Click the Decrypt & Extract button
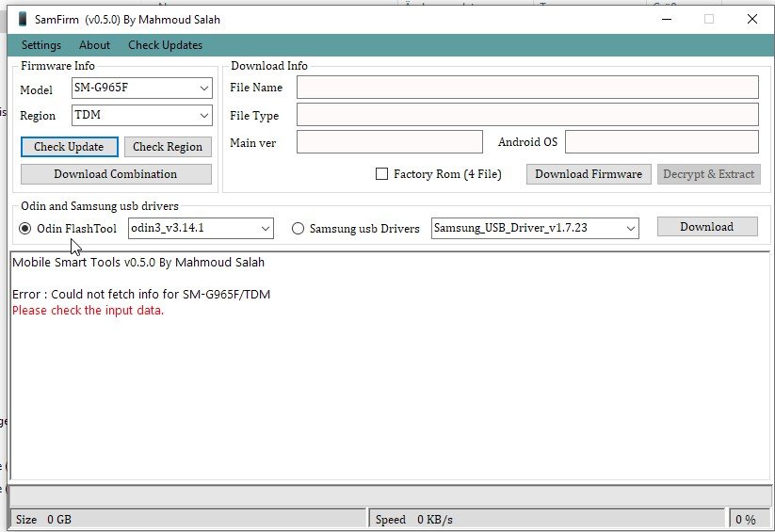This screenshot has height=532, width=775. click(709, 174)
